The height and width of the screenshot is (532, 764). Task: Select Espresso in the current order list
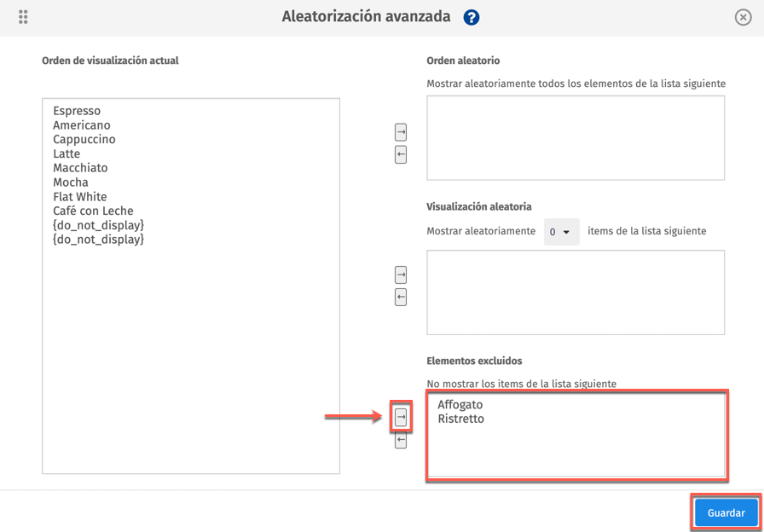tap(77, 111)
